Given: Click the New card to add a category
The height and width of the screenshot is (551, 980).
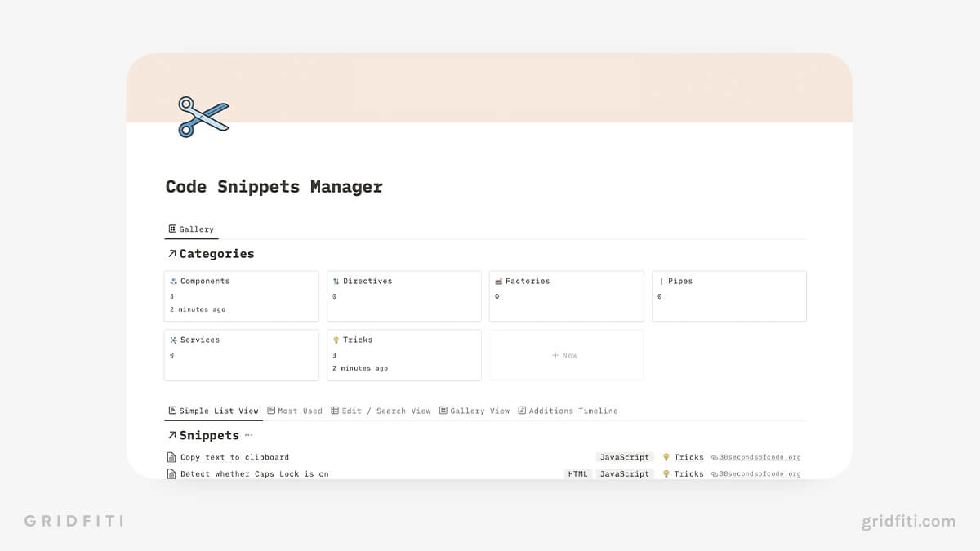Looking at the screenshot, I should 566,355.
